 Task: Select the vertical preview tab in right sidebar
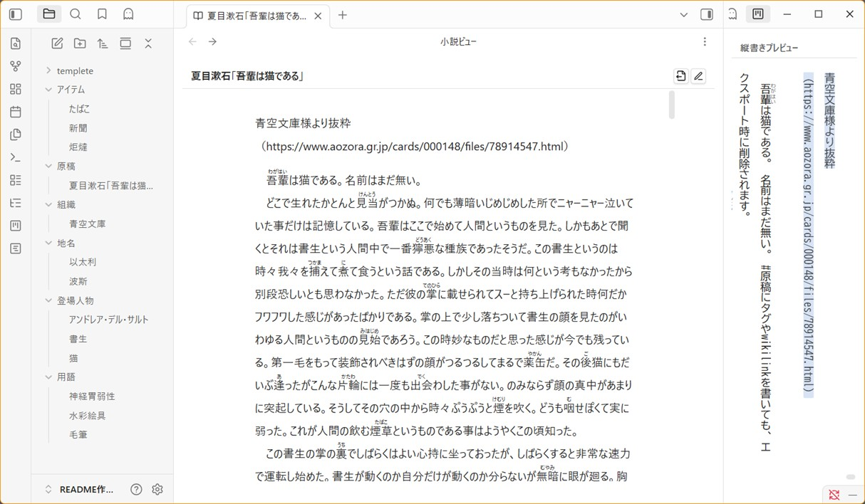tap(757, 14)
